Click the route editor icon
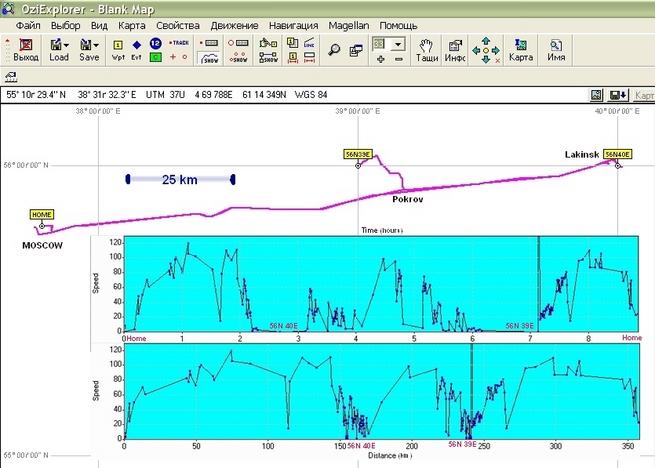The image size is (655, 468). coord(268,43)
